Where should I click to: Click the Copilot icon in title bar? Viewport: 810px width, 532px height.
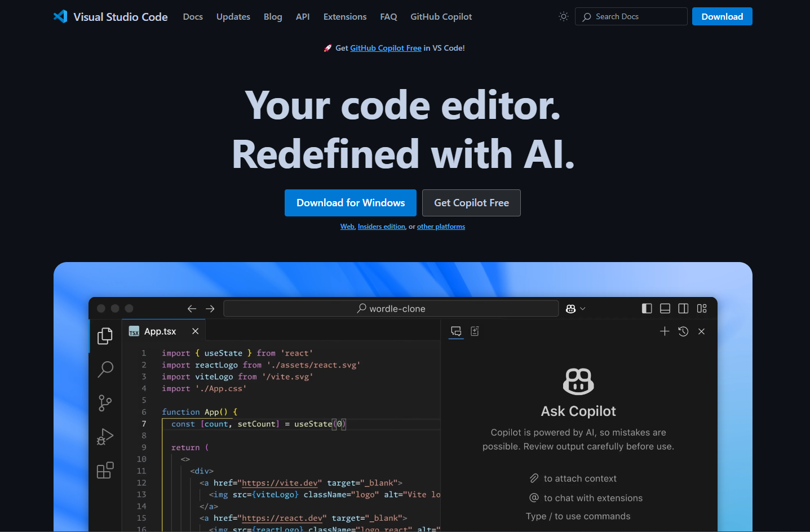pyautogui.click(x=570, y=308)
